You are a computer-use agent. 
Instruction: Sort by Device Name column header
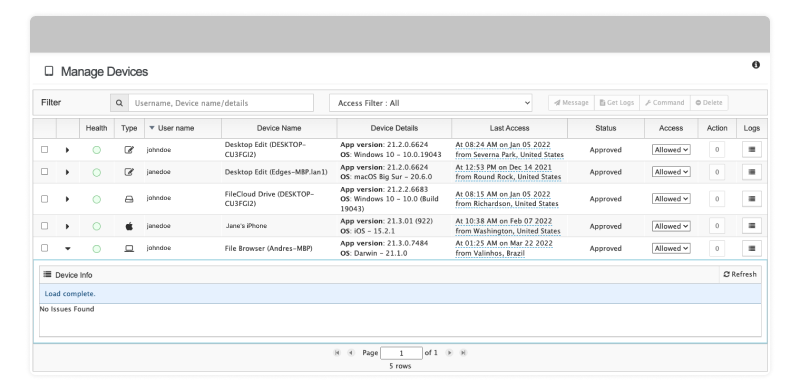tap(279, 128)
